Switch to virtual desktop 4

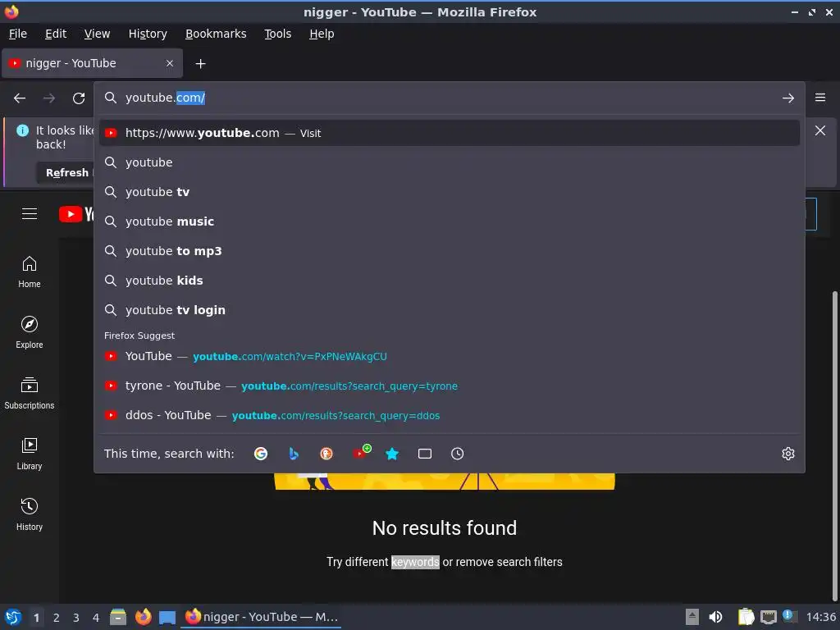pyautogui.click(x=96, y=618)
